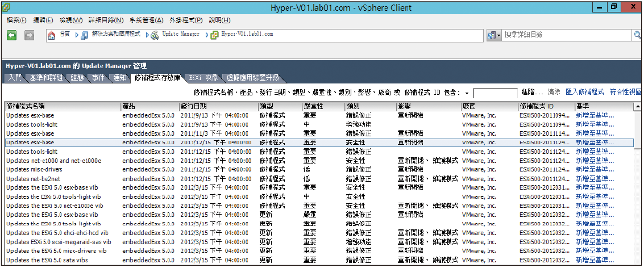Image resolution: width=644 pixels, height=268 pixels.
Task: Click the Hyper-V01.lab01.com breadcrumb icon
Action: coord(214,35)
